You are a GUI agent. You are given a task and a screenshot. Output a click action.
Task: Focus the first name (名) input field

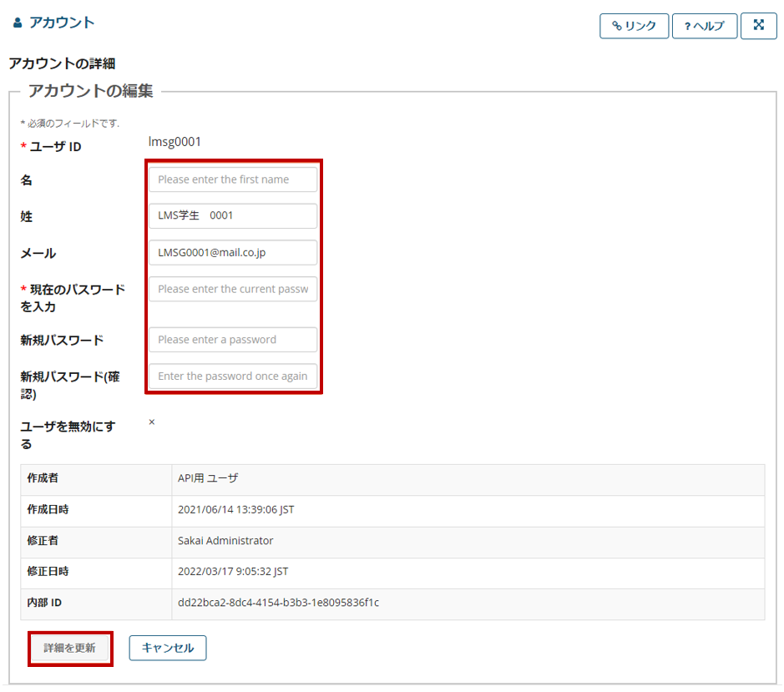point(233,179)
